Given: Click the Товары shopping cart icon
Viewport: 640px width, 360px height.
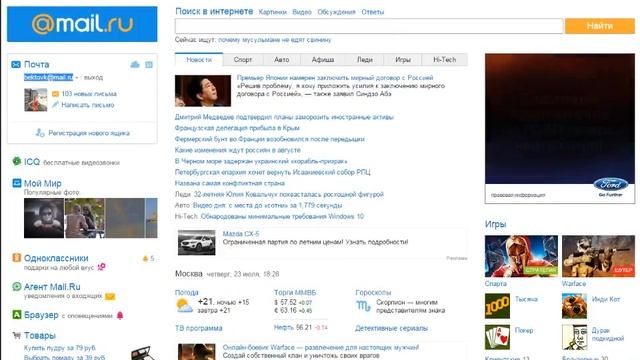Looking at the screenshot, I should click(17, 336).
